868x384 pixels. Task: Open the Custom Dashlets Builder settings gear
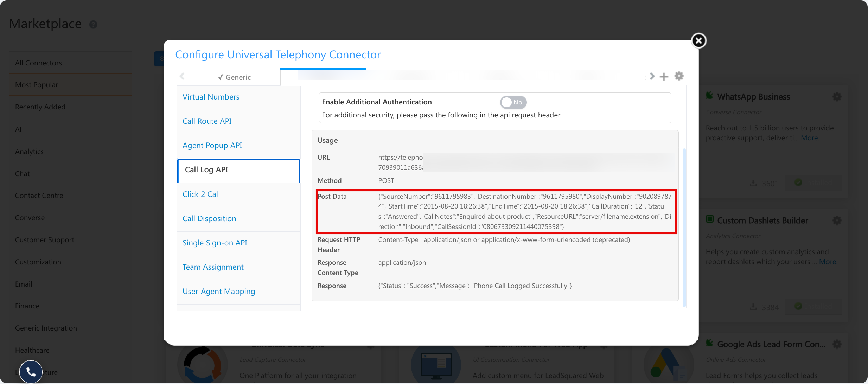pyautogui.click(x=837, y=220)
